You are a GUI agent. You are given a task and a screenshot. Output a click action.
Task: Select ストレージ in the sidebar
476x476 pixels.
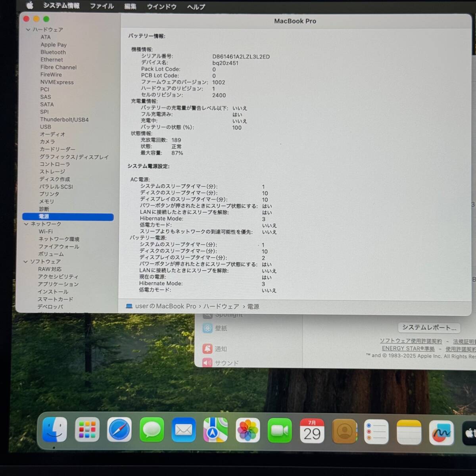pos(52,172)
